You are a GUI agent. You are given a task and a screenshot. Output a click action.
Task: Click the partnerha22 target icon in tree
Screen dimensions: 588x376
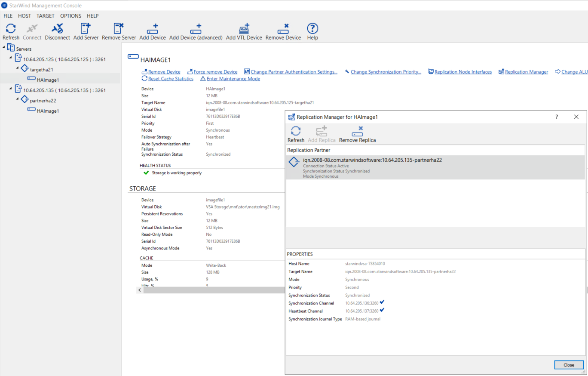click(25, 100)
